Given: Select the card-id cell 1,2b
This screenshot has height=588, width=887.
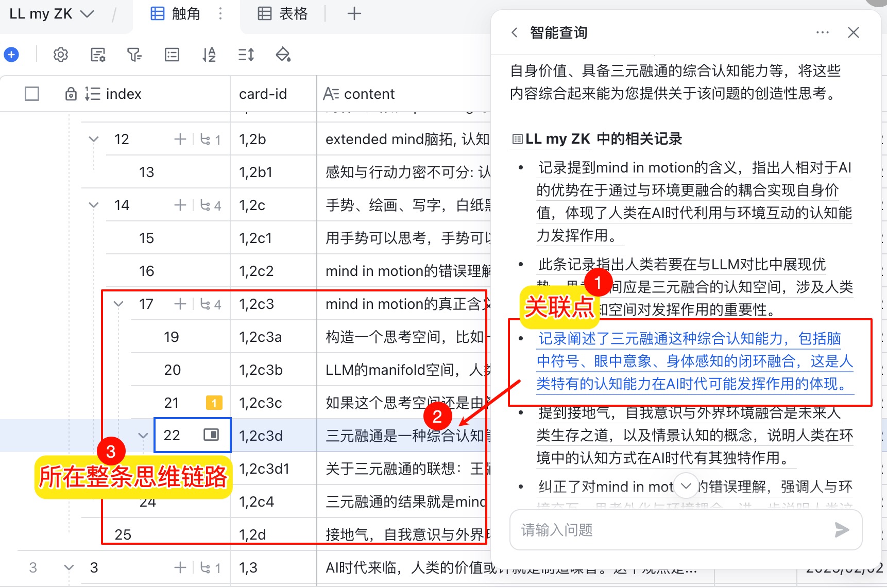Looking at the screenshot, I should (x=274, y=139).
